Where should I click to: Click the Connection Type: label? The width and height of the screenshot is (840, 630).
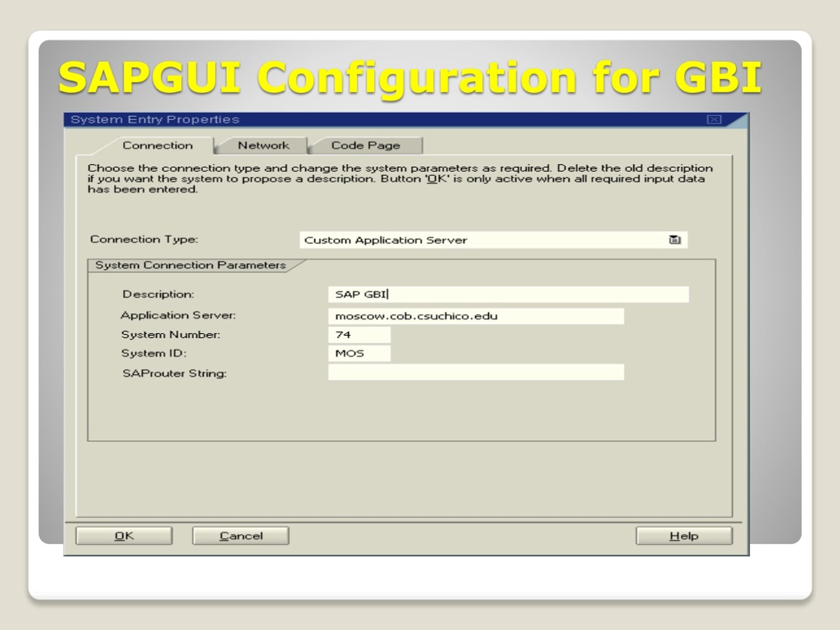point(144,239)
